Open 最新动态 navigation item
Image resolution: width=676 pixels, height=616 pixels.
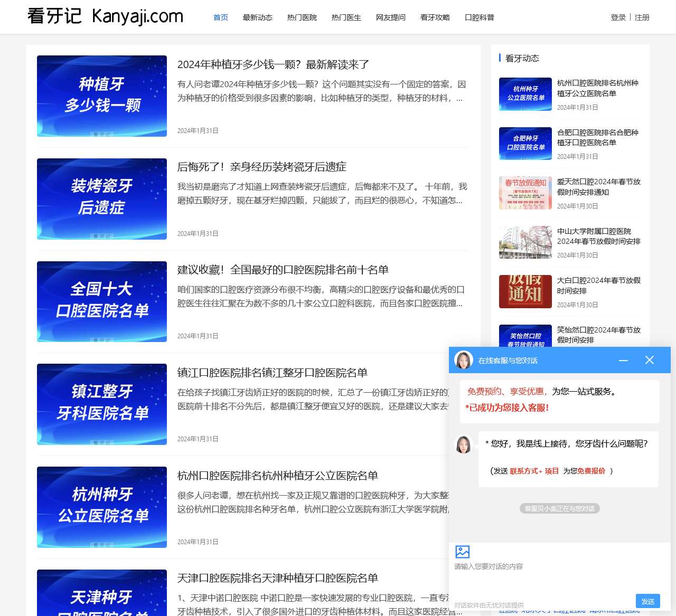258,17
